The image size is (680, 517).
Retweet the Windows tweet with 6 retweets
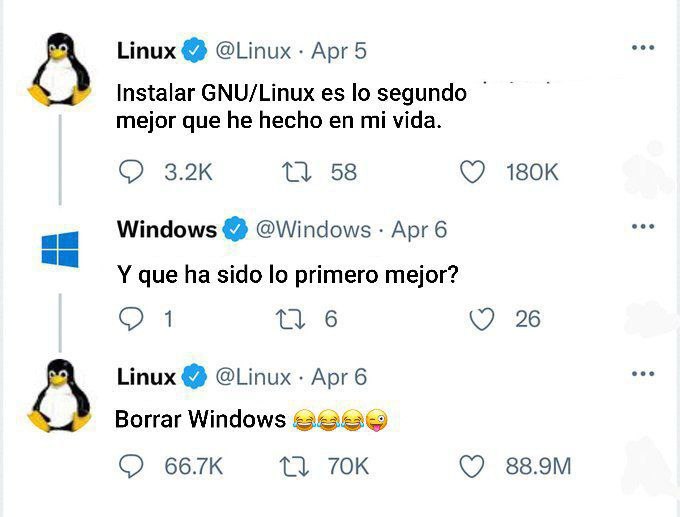[291, 319]
